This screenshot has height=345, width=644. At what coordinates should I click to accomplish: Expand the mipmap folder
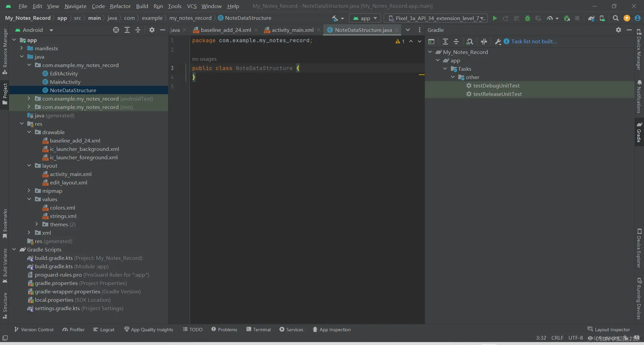[29, 191]
